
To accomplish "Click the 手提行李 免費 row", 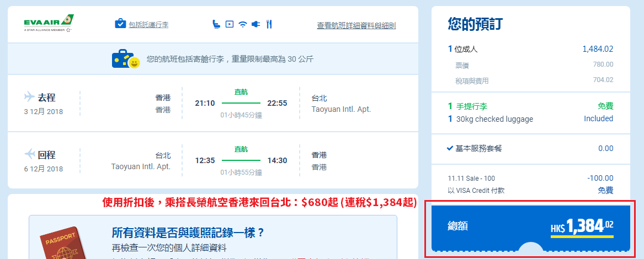I will coord(531,106).
